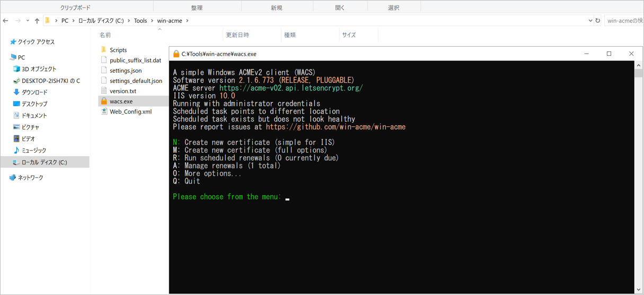
Task: Click the DESKTOP-2ISH7KI drive icon
Action: pyautogui.click(x=16, y=81)
